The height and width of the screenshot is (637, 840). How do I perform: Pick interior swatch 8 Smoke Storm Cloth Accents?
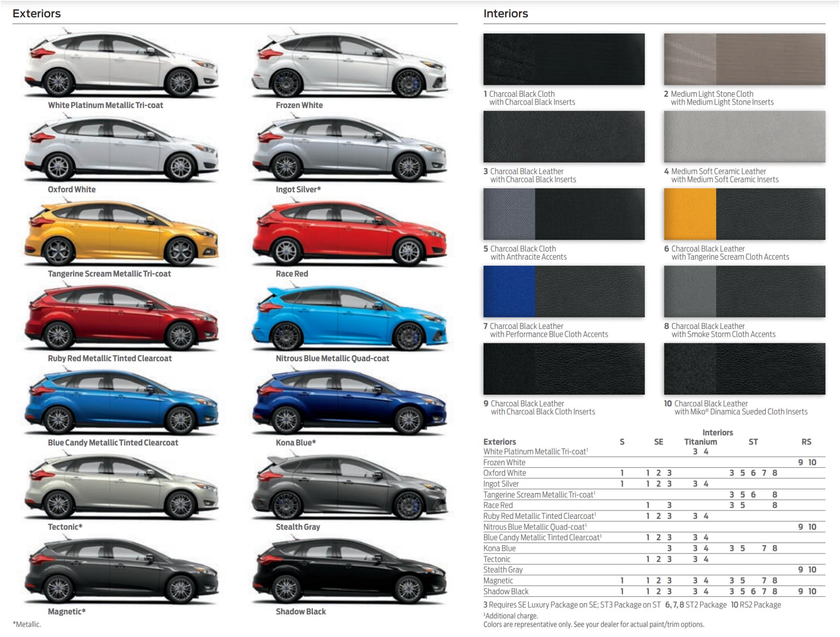click(x=744, y=292)
